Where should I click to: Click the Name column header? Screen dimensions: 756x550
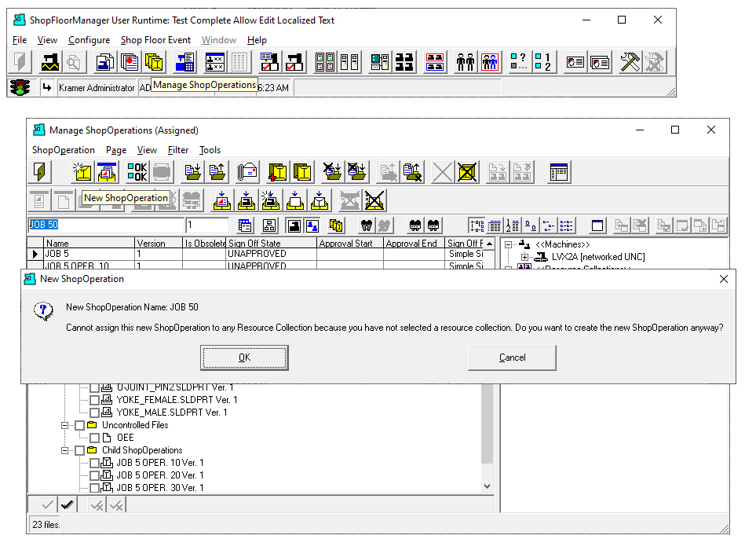pyautogui.click(x=89, y=243)
